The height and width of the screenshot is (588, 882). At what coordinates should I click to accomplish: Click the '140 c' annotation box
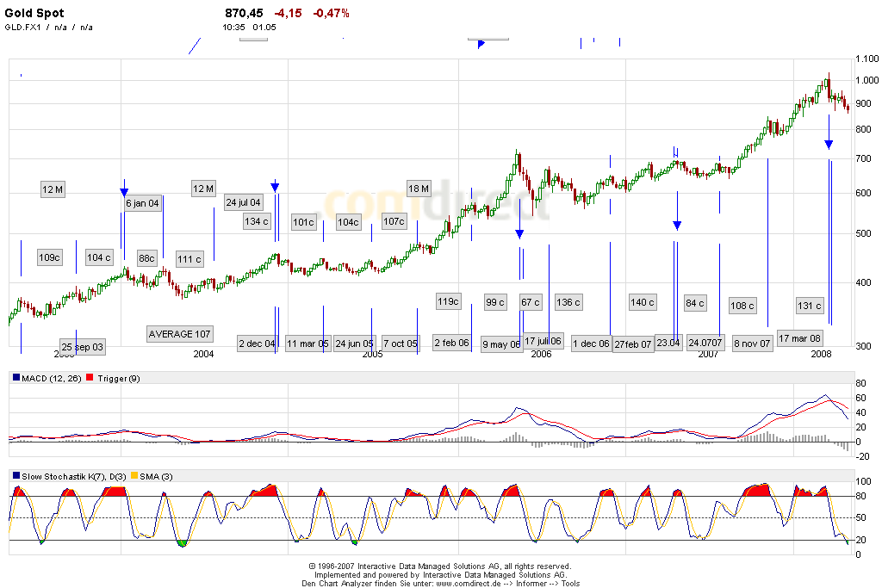pyautogui.click(x=643, y=302)
